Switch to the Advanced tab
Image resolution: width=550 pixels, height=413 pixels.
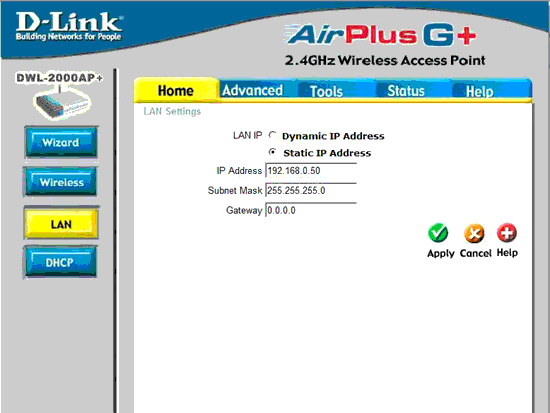(253, 90)
